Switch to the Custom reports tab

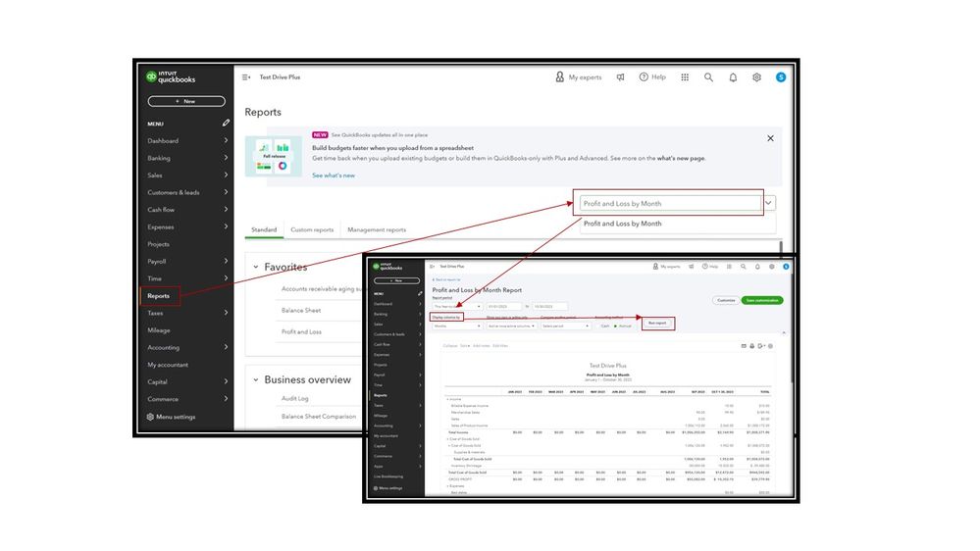312,229
